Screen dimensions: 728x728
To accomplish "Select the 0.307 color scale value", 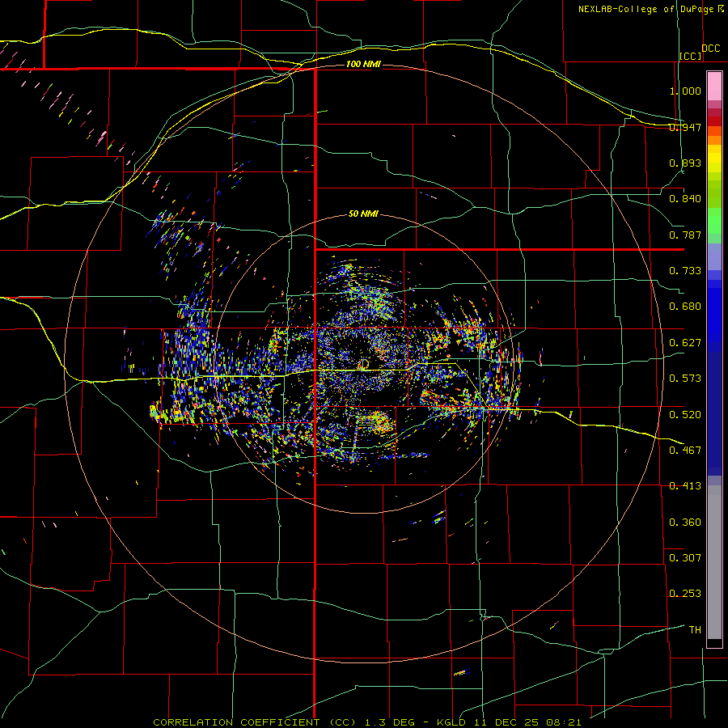I will [x=685, y=558].
